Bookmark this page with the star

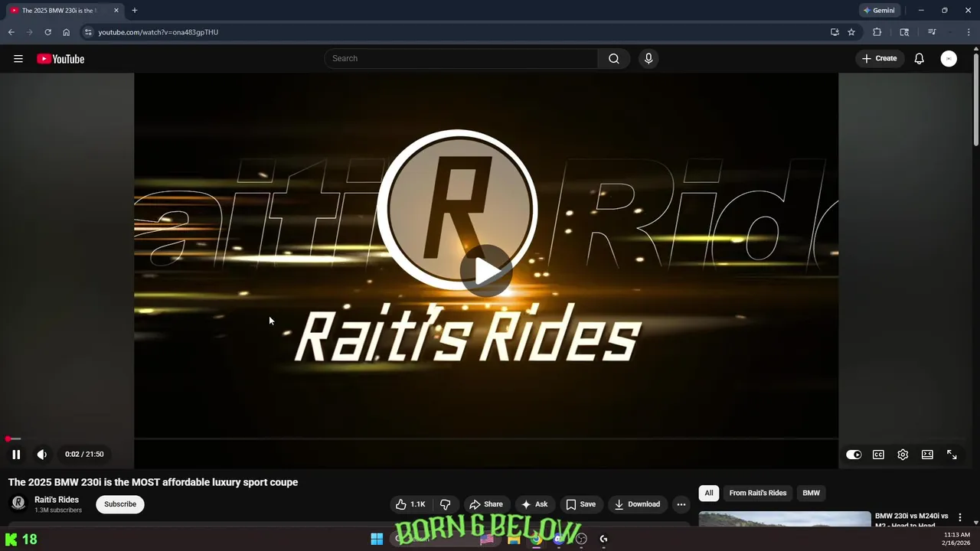pos(851,32)
